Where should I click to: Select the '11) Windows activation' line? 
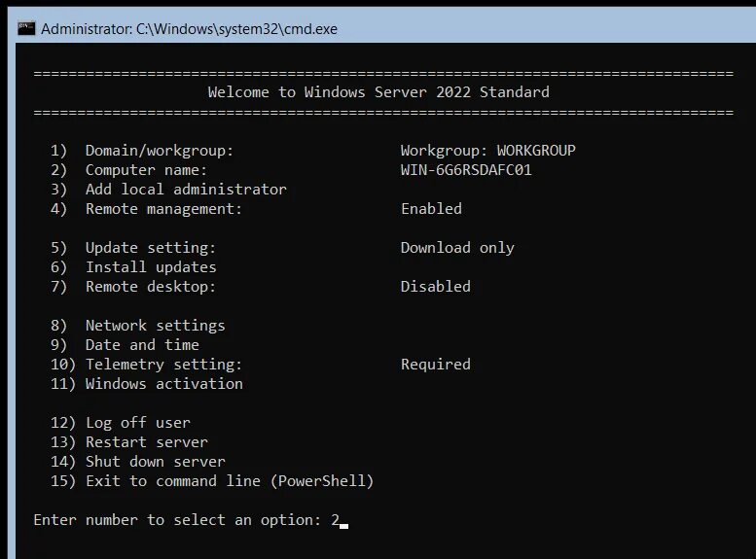tap(147, 384)
